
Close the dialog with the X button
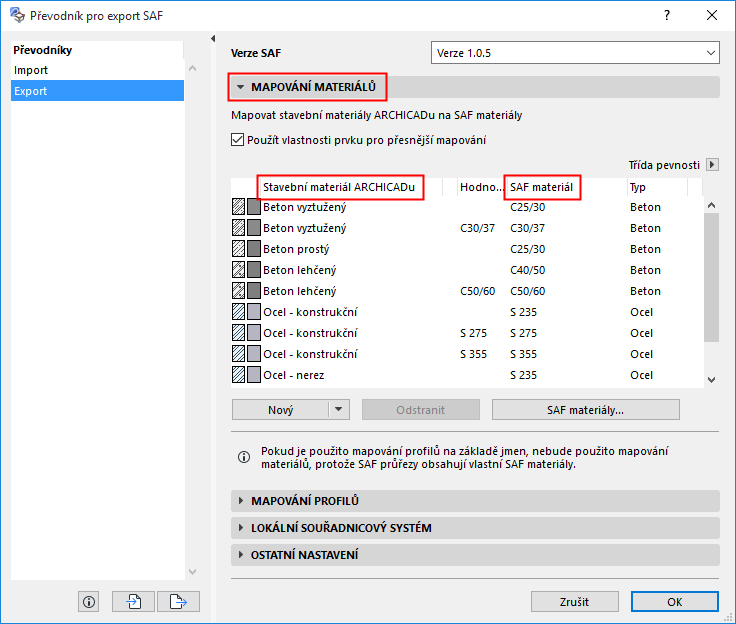pos(712,15)
